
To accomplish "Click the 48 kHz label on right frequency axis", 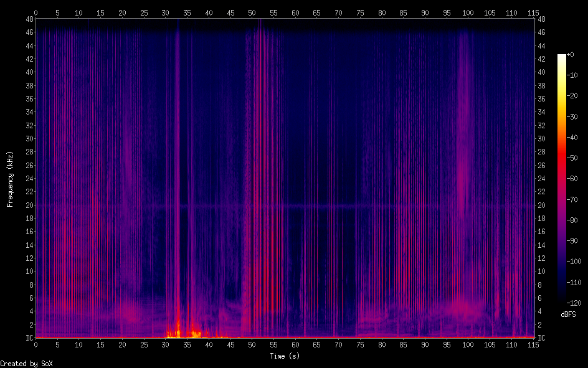I will (541, 19).
